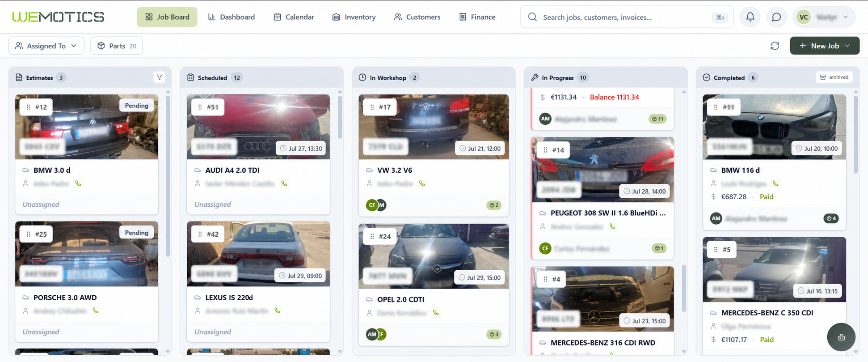Grab the drag handle on job #14
868x362 pixels.
tap(545, 150)
